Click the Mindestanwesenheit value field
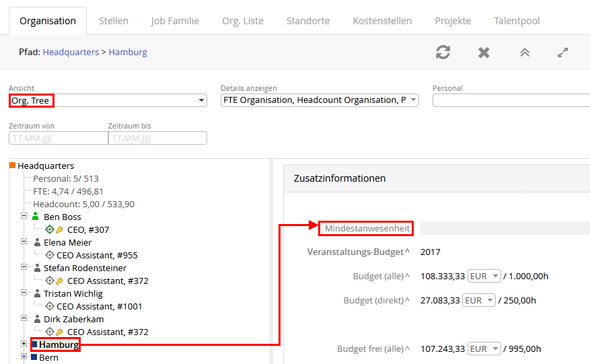Image resolution: width=590 pixels, height=364 pixels. 505,228
